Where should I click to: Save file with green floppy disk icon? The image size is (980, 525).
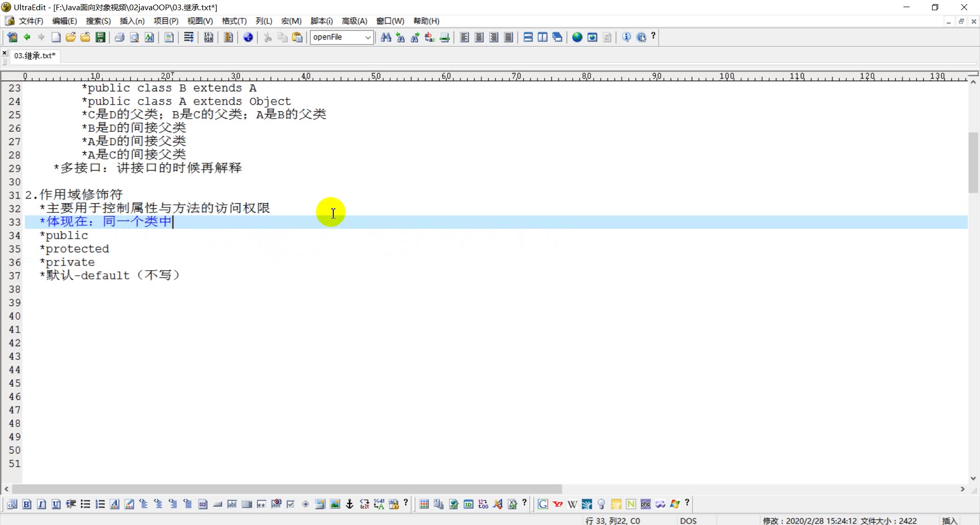[x=101, y=37]
